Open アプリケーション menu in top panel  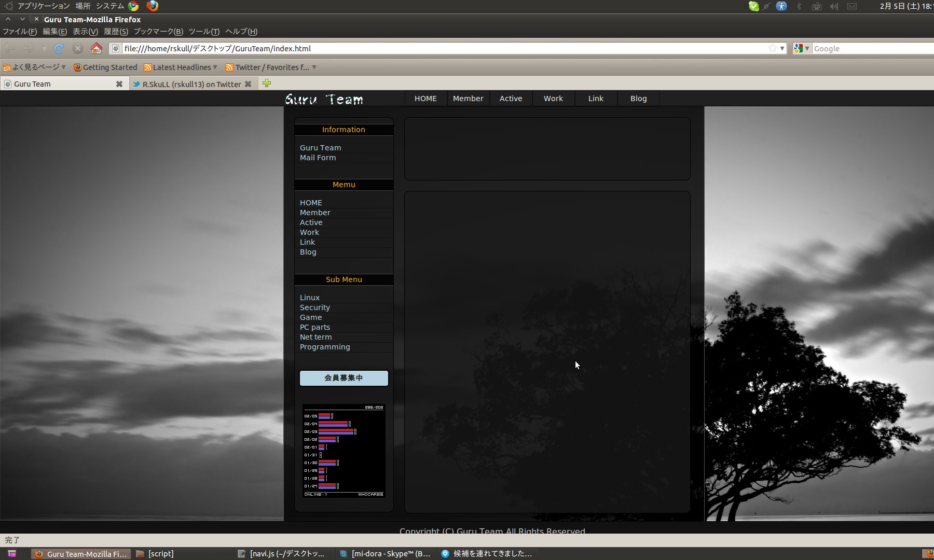[44, 6]
